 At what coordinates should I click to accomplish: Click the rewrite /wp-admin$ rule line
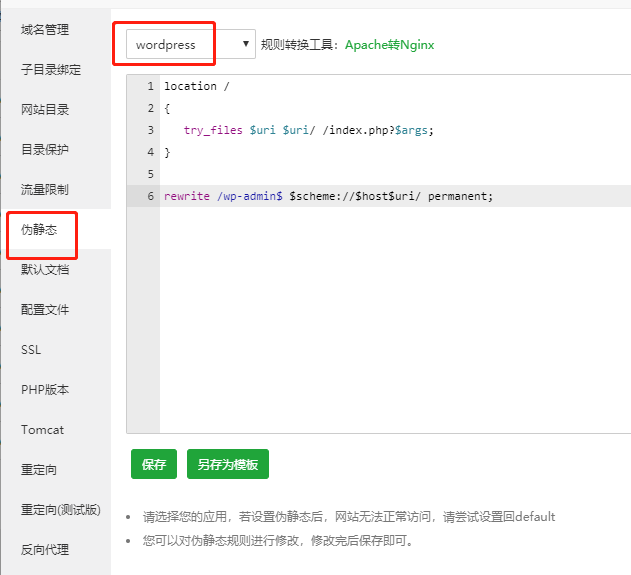tap(328, 196)
